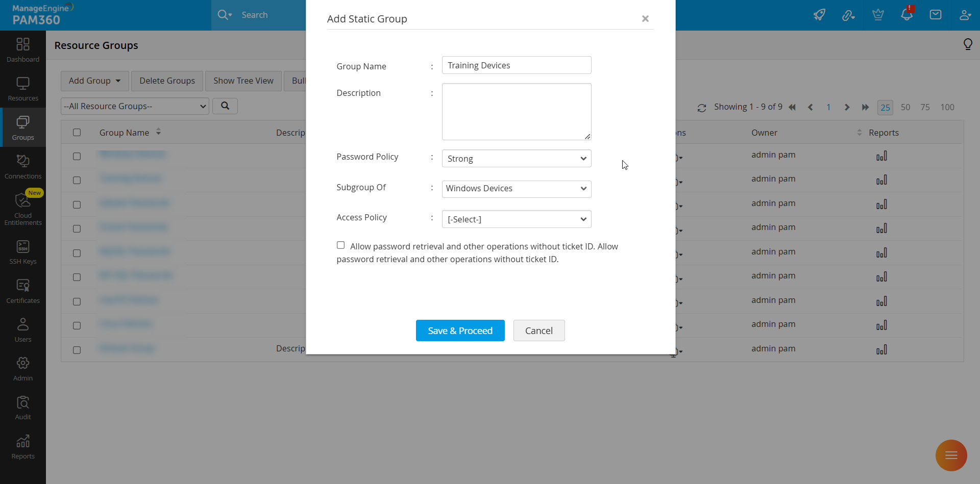Expand the All Resource Groups filter
980x484 pixels.
point(134,106)
